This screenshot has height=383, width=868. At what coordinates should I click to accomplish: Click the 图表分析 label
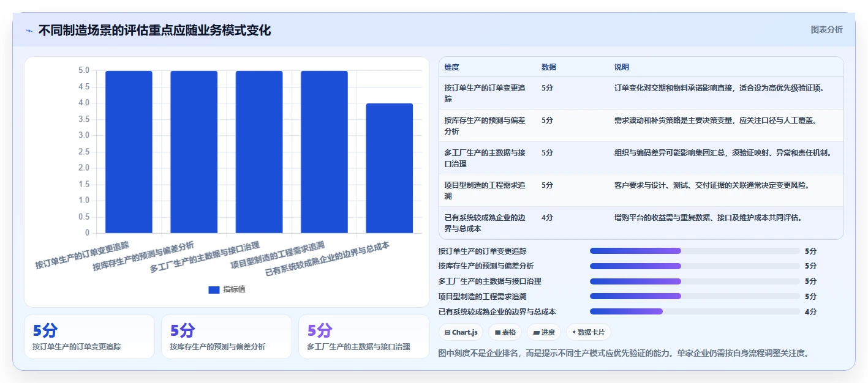[x=826, y=29]
